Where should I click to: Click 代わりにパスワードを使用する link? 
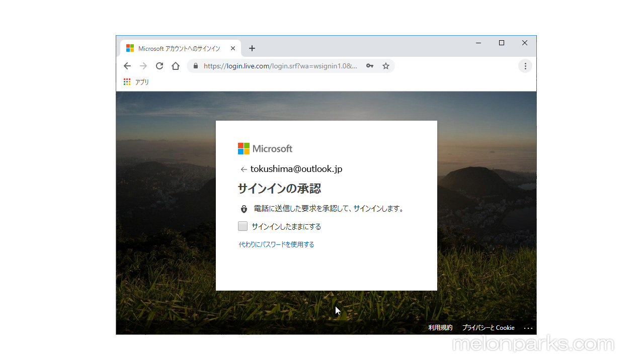pyautogui.click(x=276, y=244)
